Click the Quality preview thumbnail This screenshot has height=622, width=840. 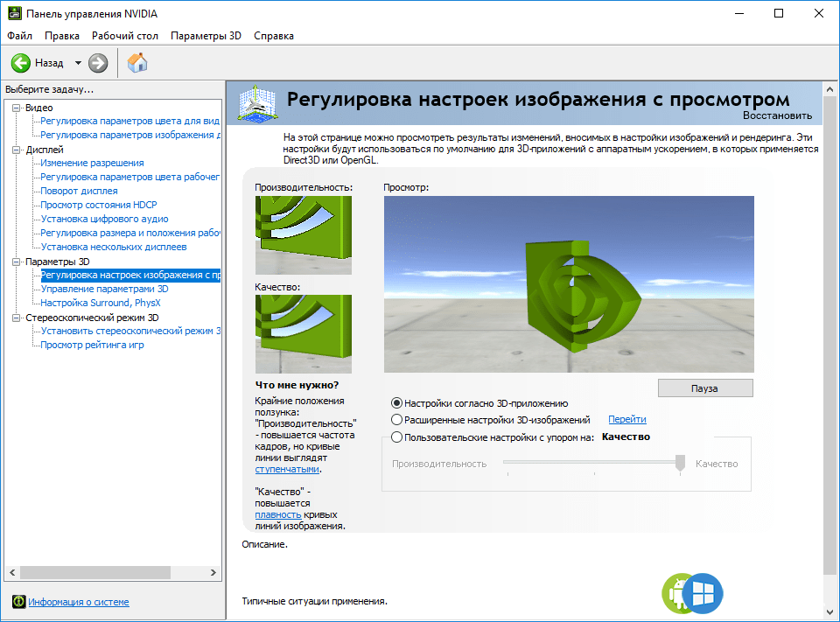[303, 334]
